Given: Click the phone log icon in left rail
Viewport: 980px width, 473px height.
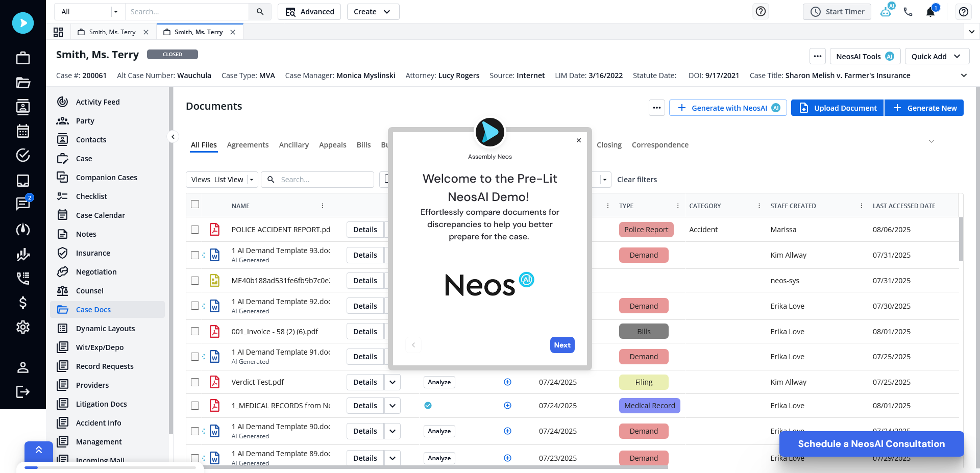Looking at the screenshot, I should pyautogui.click(x=23, y=278).
